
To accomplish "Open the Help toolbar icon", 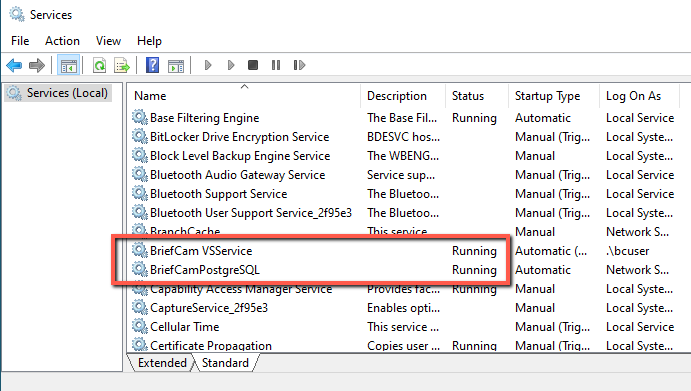I will [152, 65].
